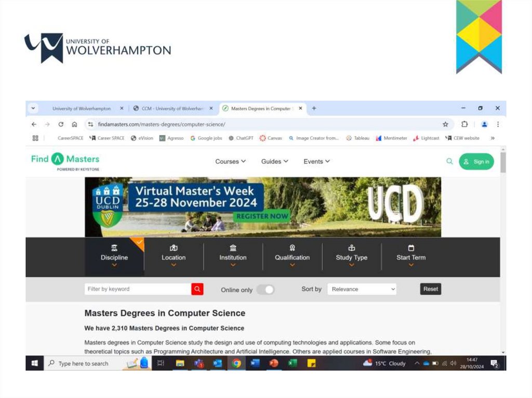Open Task View in the taskbar
Screen dimensions: 532x398
pyautogui.click(x=161, y=363)
